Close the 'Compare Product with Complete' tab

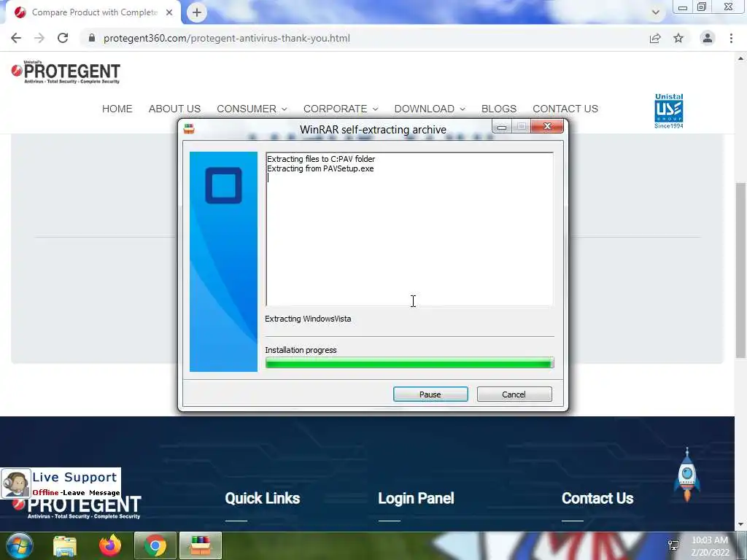(169, 12)
